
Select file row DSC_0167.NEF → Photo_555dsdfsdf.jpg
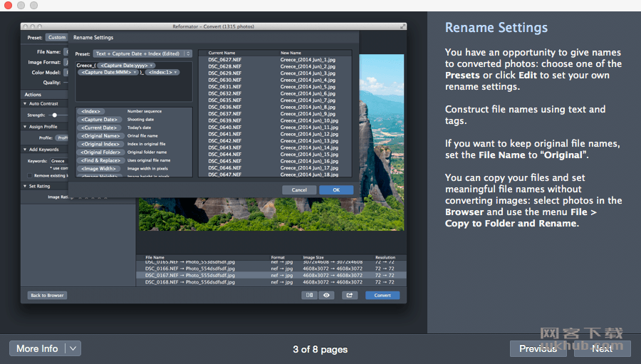271,275
